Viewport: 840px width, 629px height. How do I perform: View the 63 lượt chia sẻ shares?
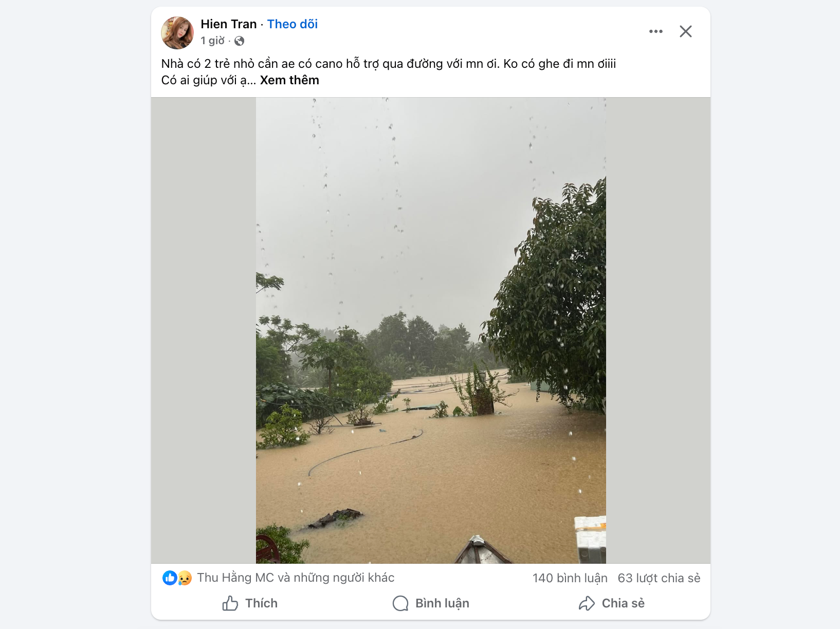coord(659,578)
